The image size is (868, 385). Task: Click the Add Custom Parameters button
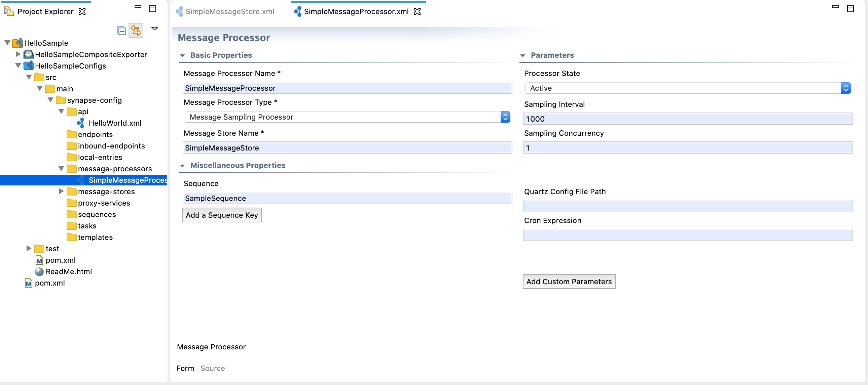click(x=569, y=282)
